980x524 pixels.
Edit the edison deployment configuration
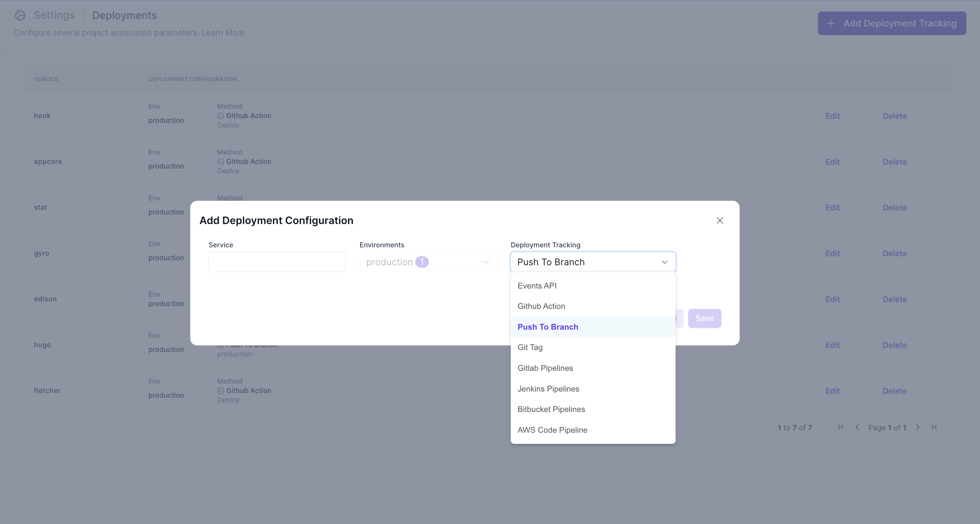click(832, 299)
